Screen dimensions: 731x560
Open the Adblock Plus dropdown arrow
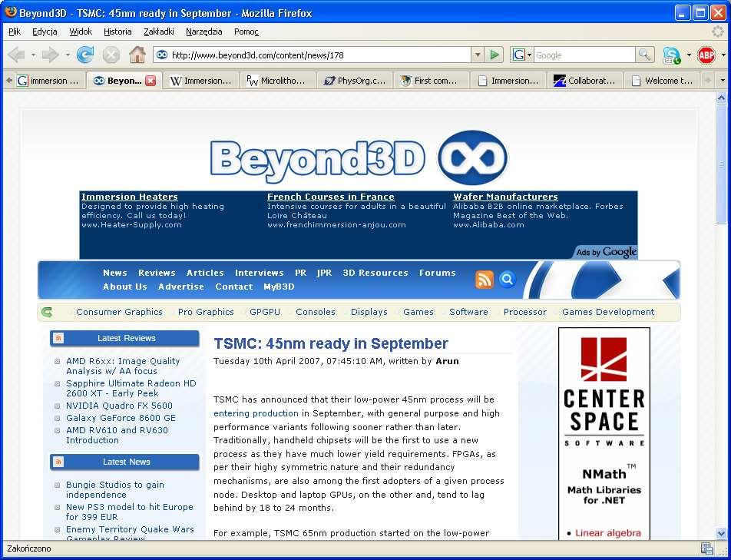pyautogui.click(x=723, y=55)
